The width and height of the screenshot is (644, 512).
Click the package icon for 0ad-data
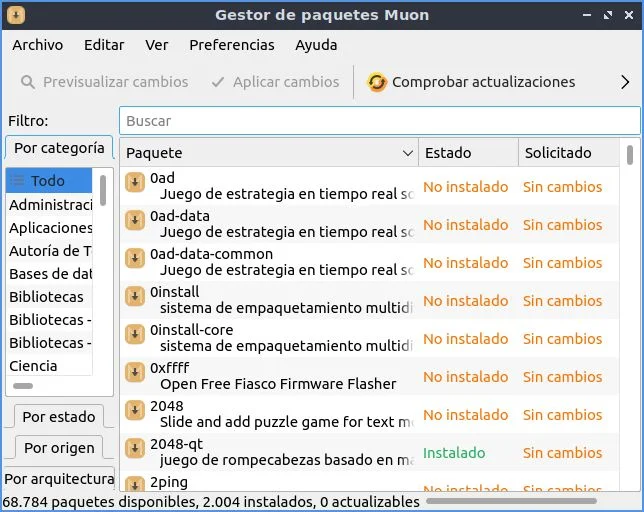coord(135,220)
